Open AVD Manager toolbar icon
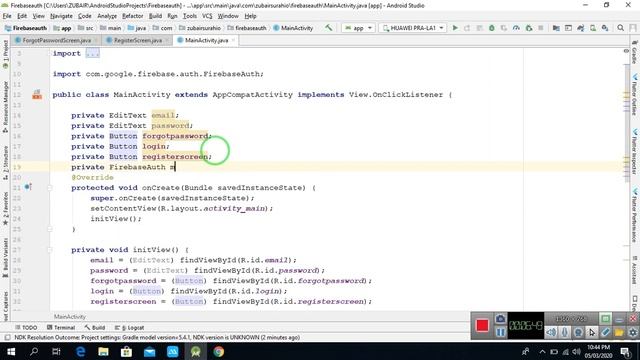640x360 pixels. point(593,28)
